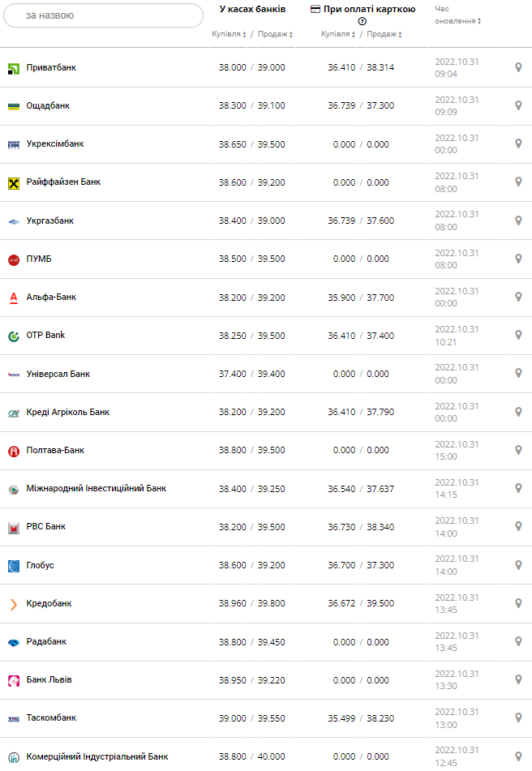Open the Укргазбанк bank link
Image resolution: width=532 pixels, height=771 pixels.
[x=49, y=221]
